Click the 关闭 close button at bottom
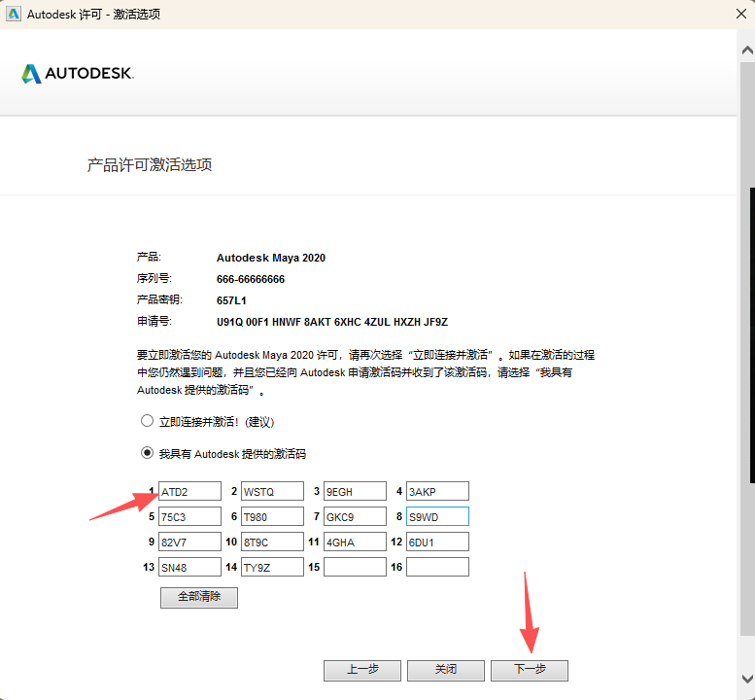 446,670
